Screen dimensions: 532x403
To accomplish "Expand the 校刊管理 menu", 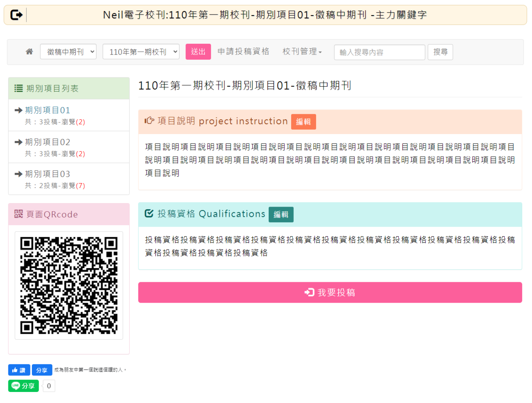I will 302,52.
